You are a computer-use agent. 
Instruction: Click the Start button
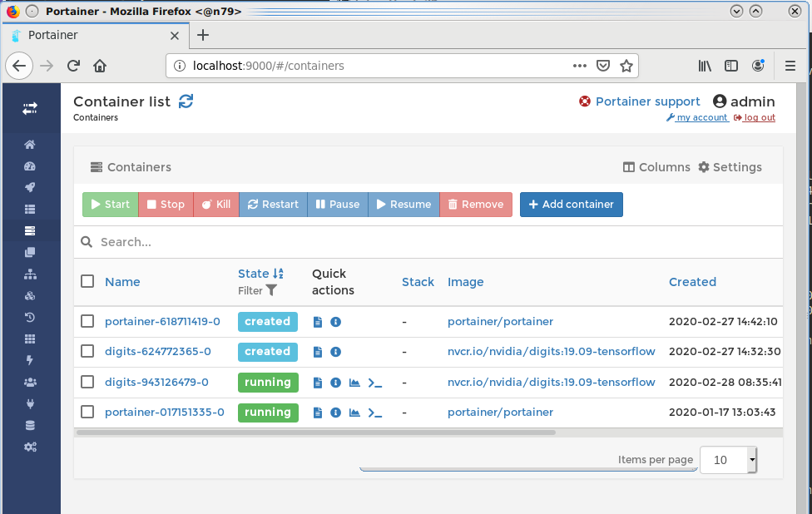pos(111,205)
